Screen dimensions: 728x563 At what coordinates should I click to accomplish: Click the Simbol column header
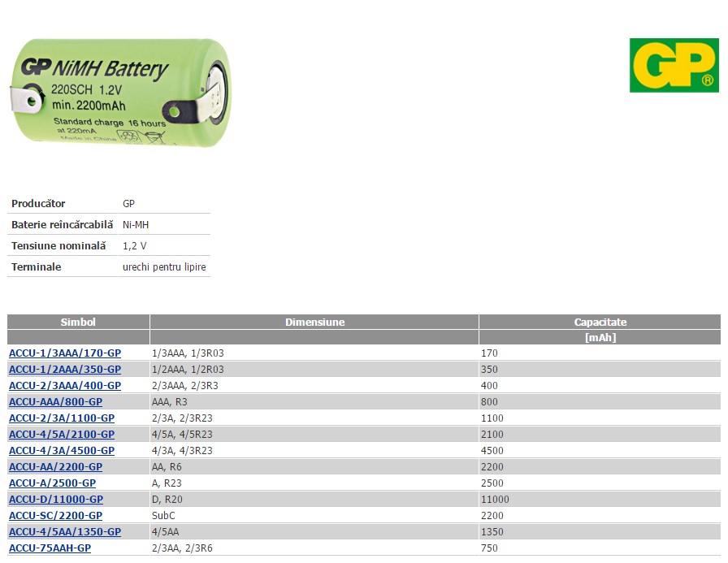[78, 322]
